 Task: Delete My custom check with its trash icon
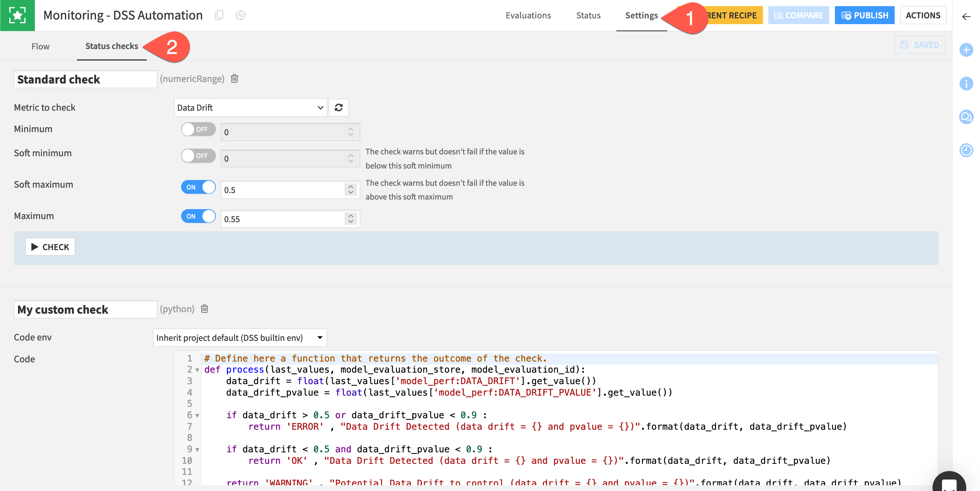click(205, 309)
